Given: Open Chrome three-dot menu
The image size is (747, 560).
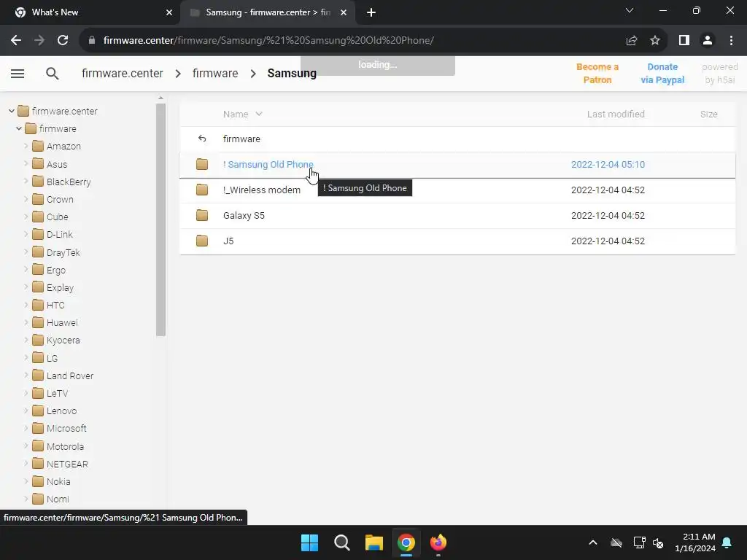Looking at the screenshot, I should point(731,41).
